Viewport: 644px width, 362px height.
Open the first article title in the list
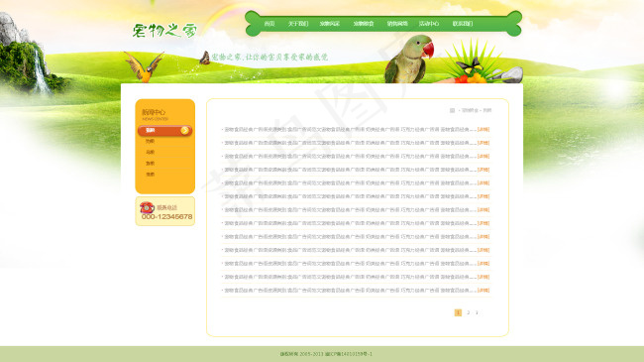[x=350, y=130]
